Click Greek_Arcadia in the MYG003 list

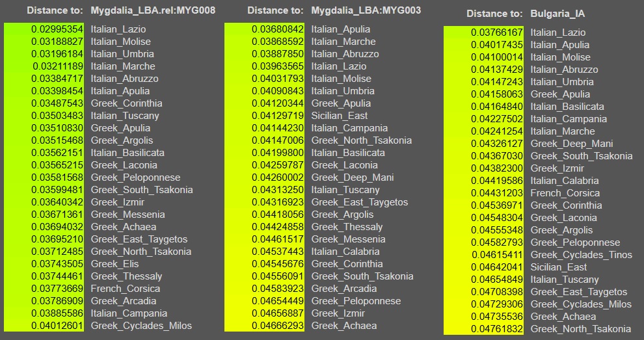(343, 288)
